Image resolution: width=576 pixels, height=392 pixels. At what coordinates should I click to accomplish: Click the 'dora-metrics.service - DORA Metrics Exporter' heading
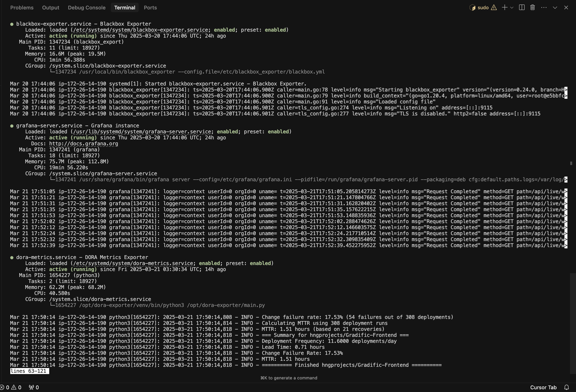[x=82, y=257]
